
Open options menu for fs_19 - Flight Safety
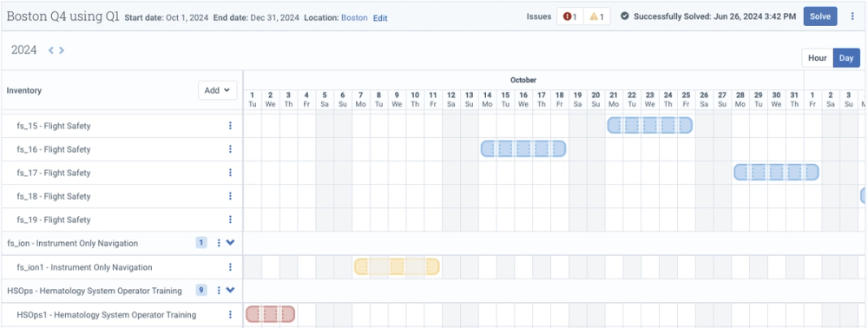(x=230, y=220)
